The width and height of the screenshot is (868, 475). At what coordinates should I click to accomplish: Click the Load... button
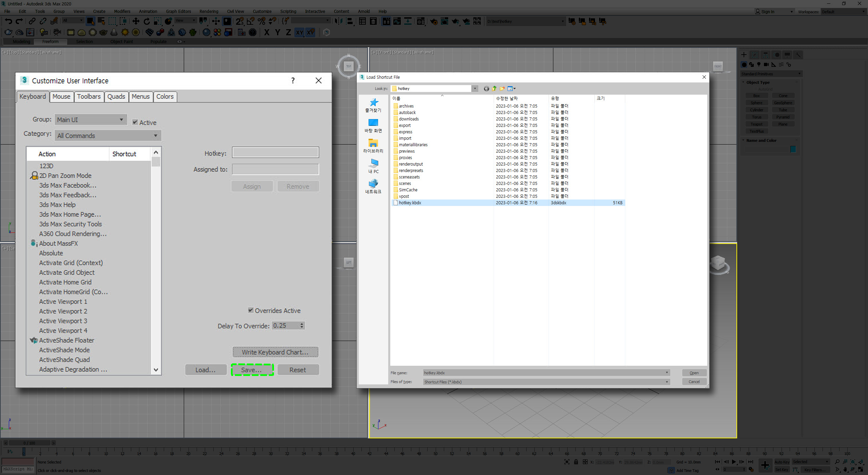205,370
